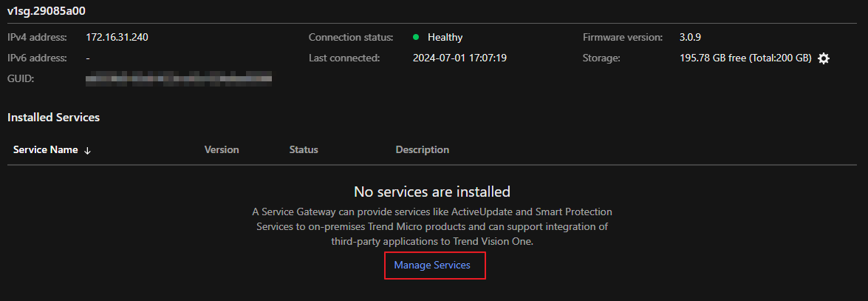Click the Connection status label

point(351,37)
